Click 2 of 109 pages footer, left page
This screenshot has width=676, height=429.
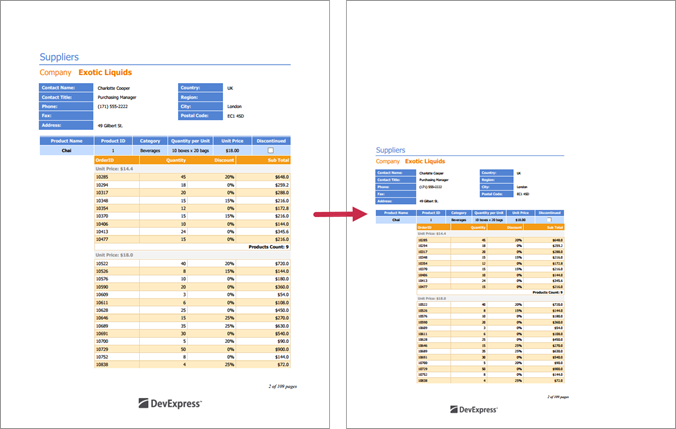point(282,386)
